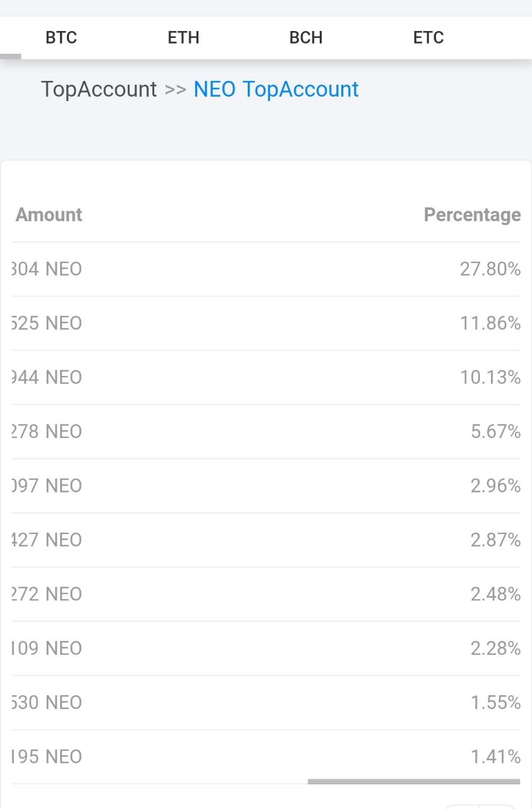Select the row with 2.48% share

tap(266, 595)
